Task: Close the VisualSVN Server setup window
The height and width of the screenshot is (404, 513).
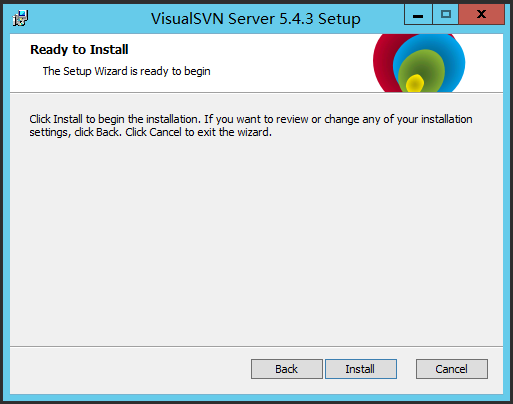Action: coord(481,15)
